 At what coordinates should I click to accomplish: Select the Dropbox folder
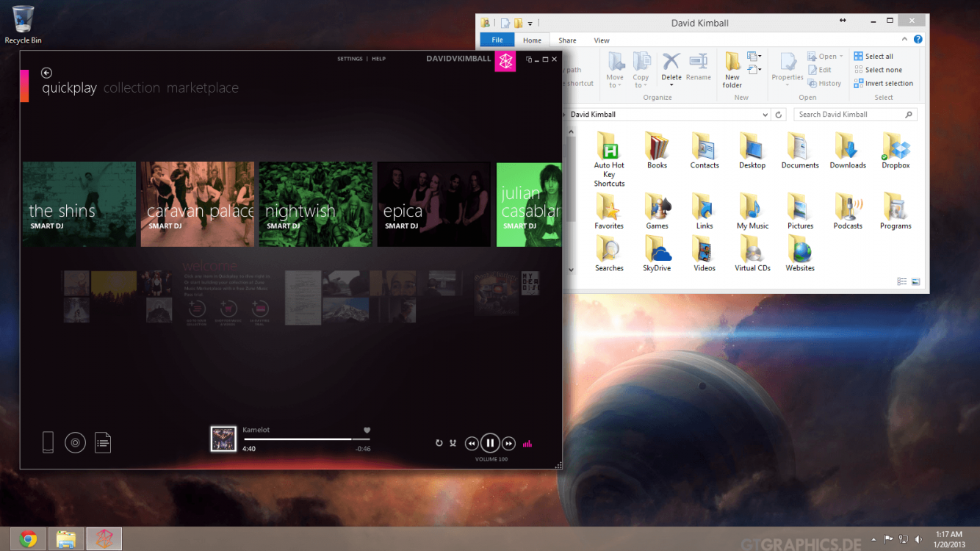tap(896, 151)
